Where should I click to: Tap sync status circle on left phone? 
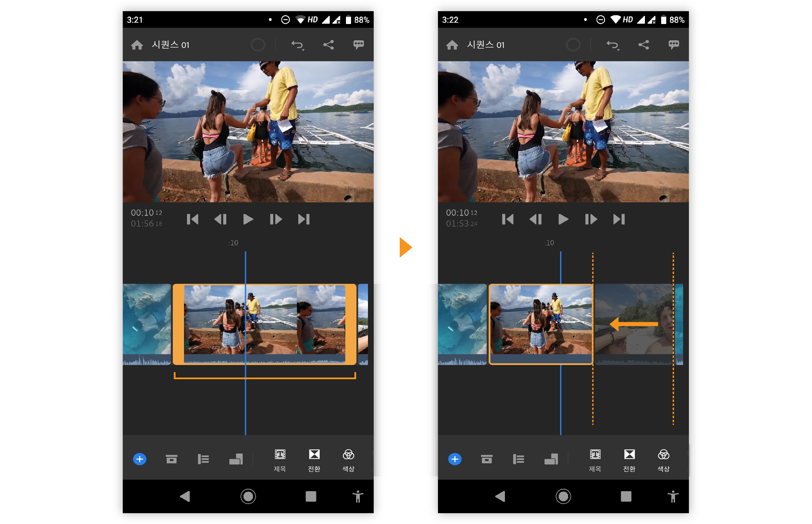[x=257, y=45]
